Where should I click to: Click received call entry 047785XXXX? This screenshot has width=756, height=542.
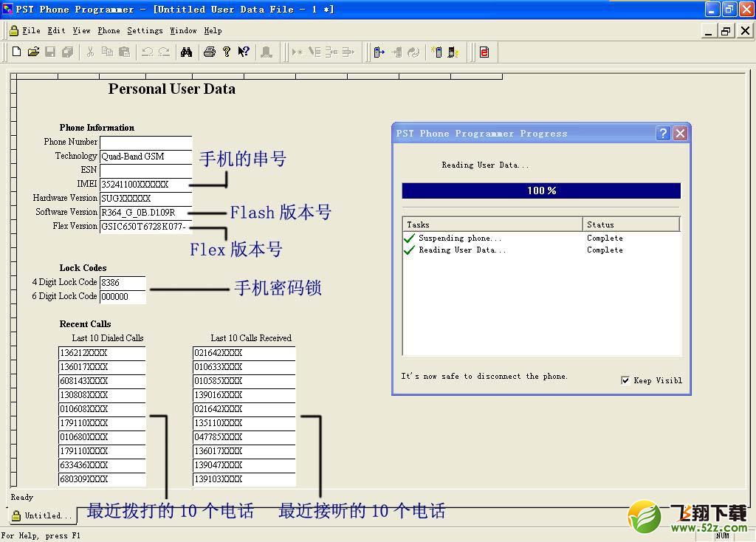pos(244,437)
